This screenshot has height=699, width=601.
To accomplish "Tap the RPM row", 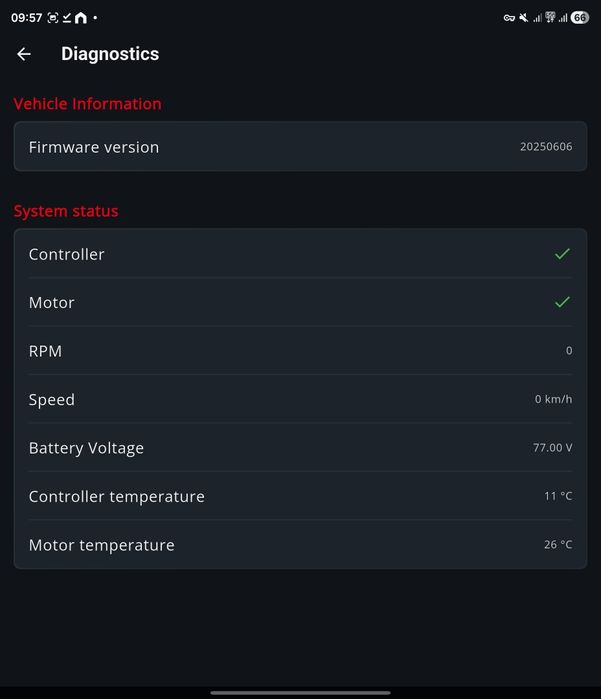I will [x=300, y=351].
